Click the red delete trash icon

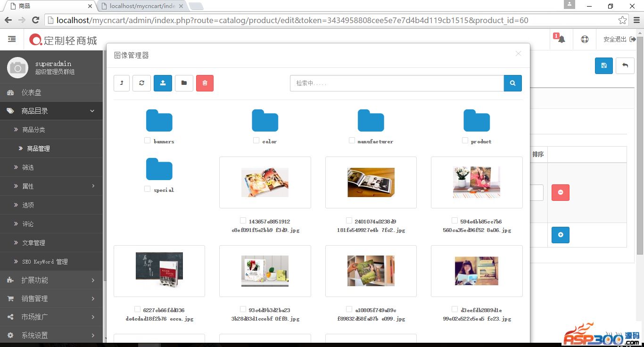205,83
